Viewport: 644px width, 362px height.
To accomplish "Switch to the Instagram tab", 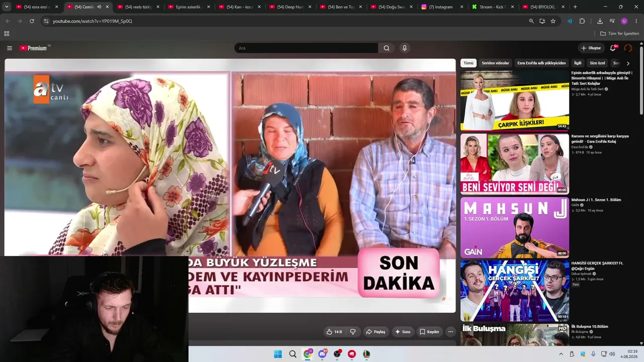I will click(x=442, y=7).
